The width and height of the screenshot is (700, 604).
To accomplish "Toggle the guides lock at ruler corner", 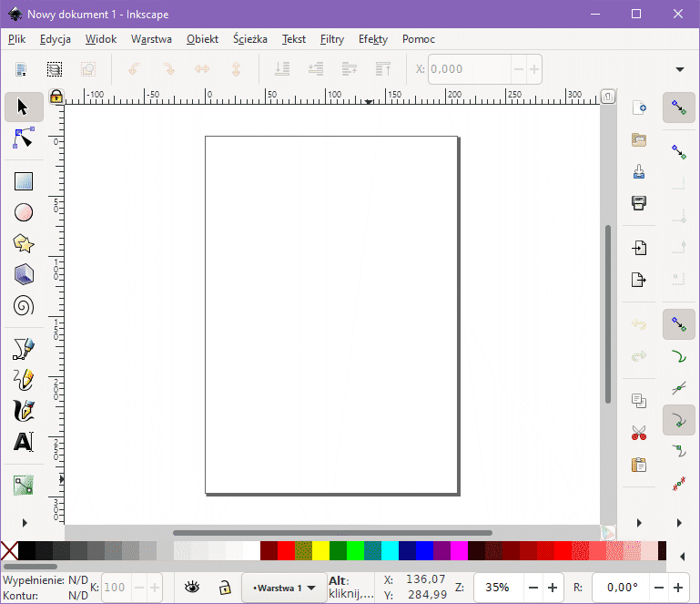I will tap(56, 96).
